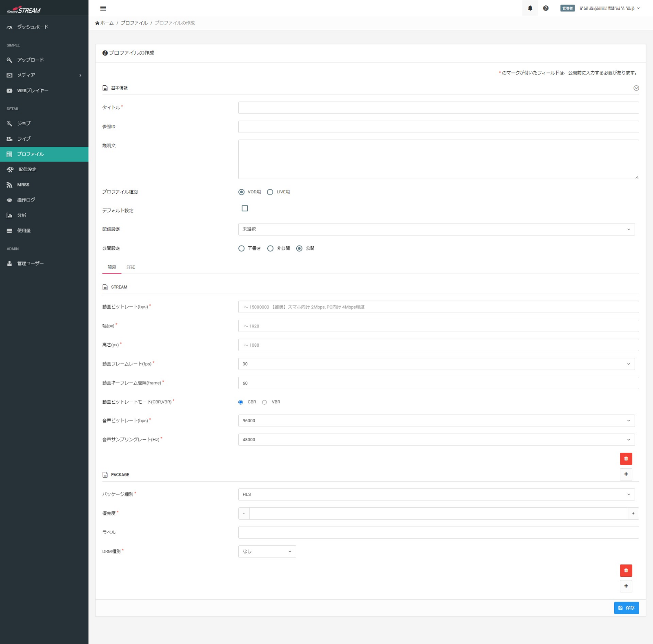Open the ダッシュボード sidebar menu item
Viewport: 653px width, 644px height.
point(33,27)
